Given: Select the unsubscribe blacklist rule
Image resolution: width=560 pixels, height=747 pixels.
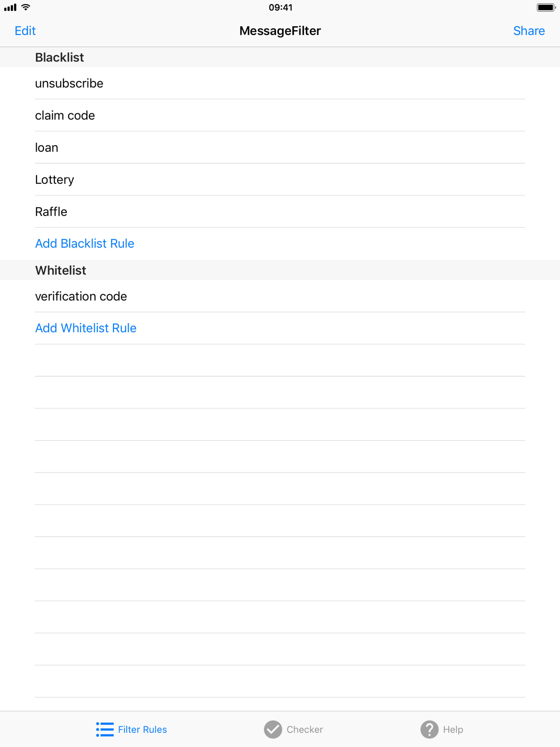Looking at the screenshot, I should coord(69,83).
